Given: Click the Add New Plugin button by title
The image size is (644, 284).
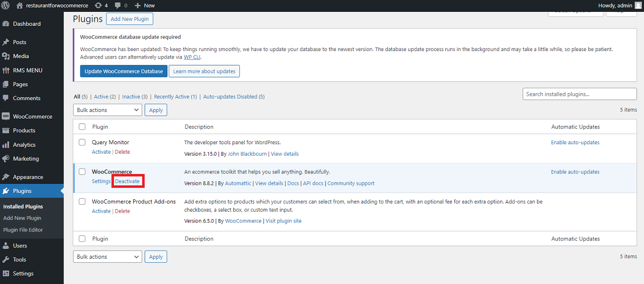Looking at the screenshot, I should [130, 19].
